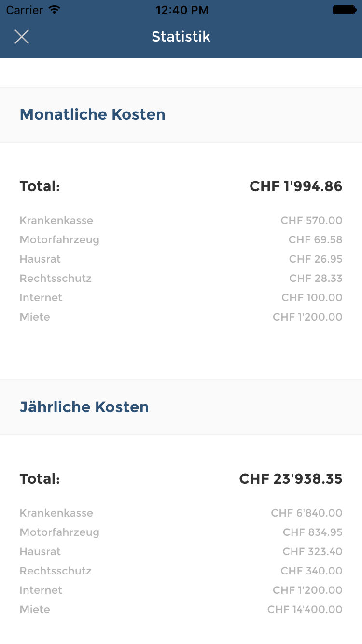Tap the CHF 1'200.00 monthly Miete amount
Image resolution: width=362 pixels, height=644 pixels.
(307, 317)
